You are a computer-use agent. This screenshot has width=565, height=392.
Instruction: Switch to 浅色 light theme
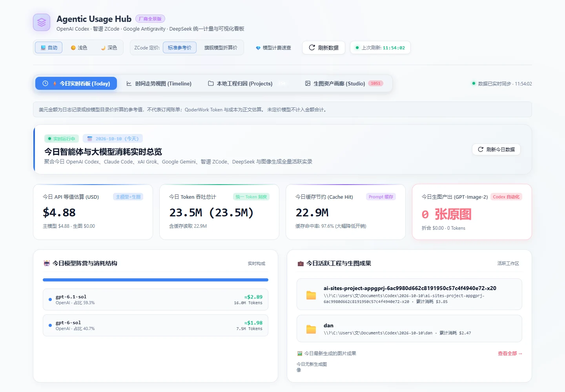click(79, 47)
